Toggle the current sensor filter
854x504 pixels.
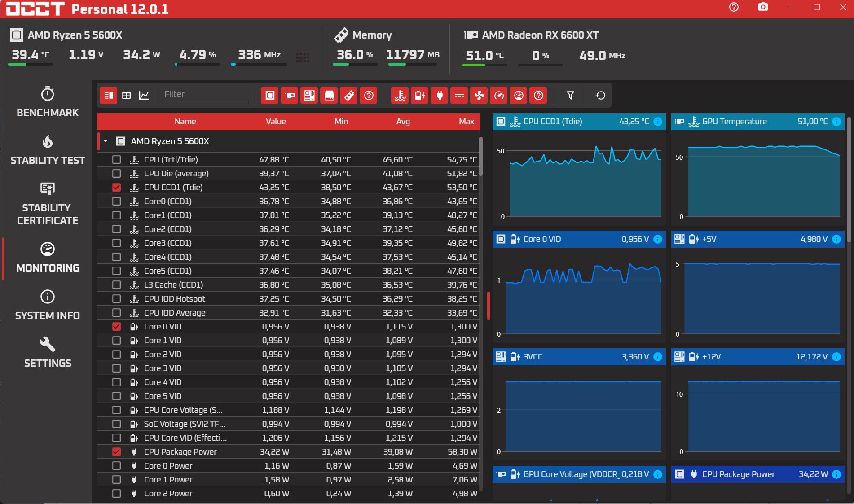pos(459,95)
